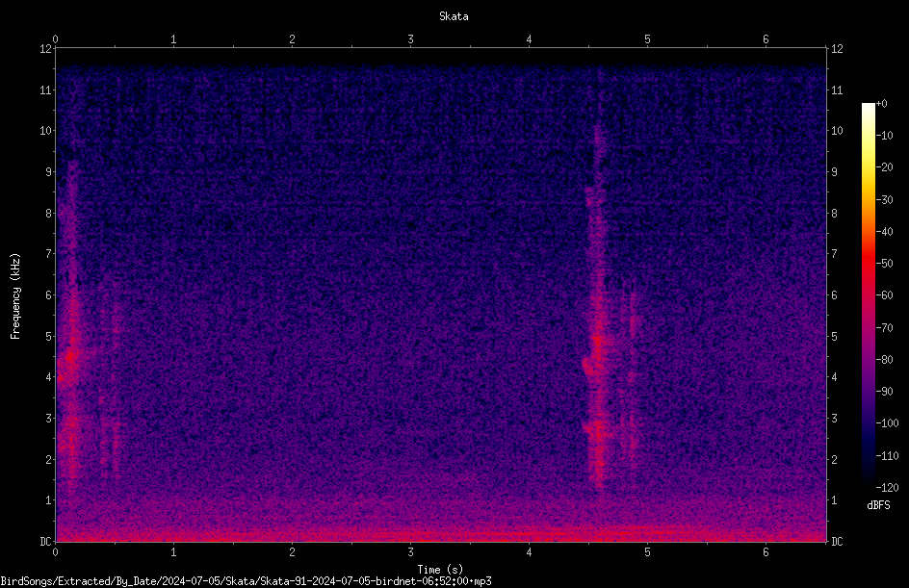Click the "-20" value on the color scale
The image size is (909, 588).
[884, 167]
